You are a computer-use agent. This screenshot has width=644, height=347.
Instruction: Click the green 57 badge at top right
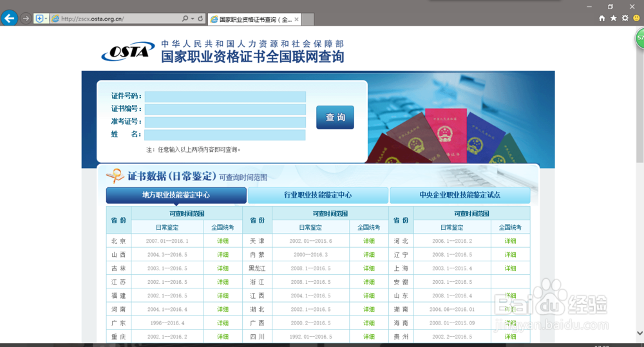[640, 38]
